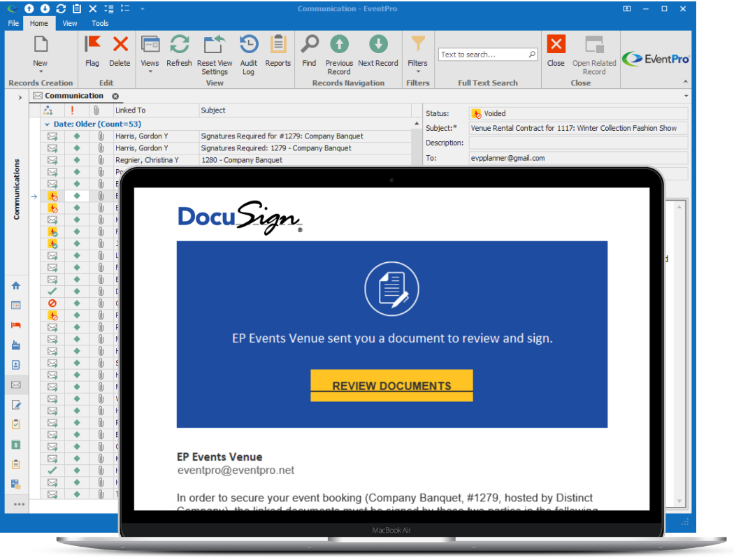The width and height of the screenshot is (734, 560).
Task: Open the tab list dropdown arrow at right
Action: 686,96
